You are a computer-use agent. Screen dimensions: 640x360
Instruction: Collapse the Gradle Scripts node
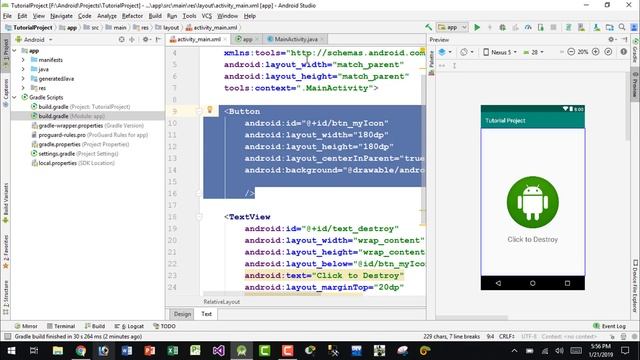click(x=15, y=98)
